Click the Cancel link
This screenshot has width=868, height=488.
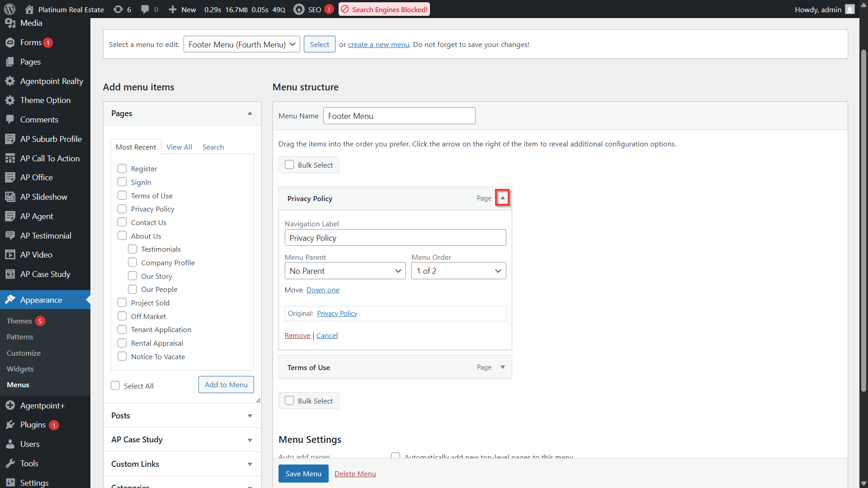pyautogui.click(x=327, y=335)
